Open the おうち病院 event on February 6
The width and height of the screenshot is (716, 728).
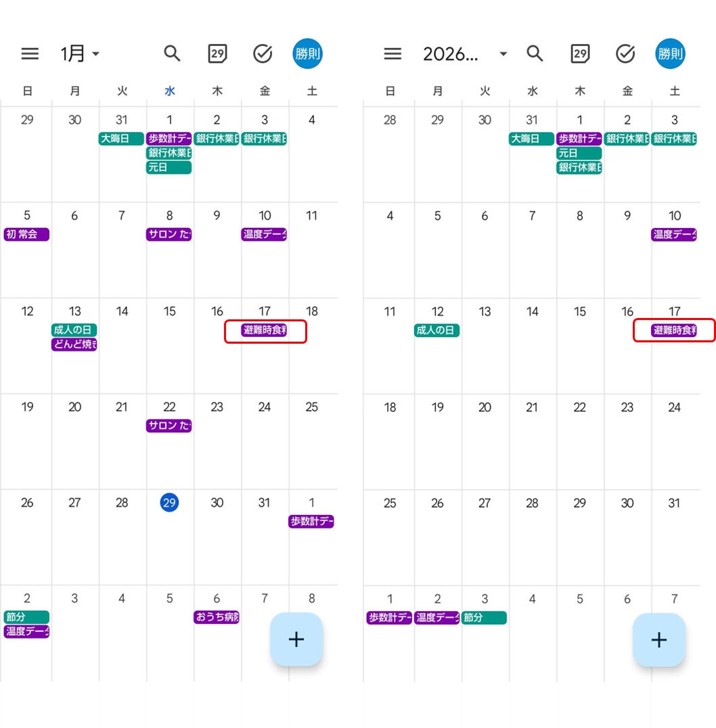tap(217, 617)
